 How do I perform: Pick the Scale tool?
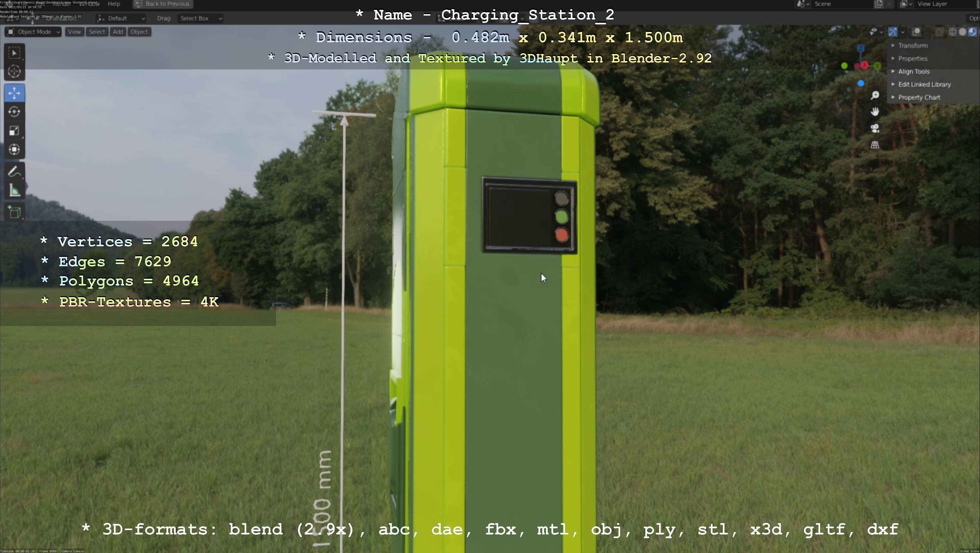(x=14, y=131)
